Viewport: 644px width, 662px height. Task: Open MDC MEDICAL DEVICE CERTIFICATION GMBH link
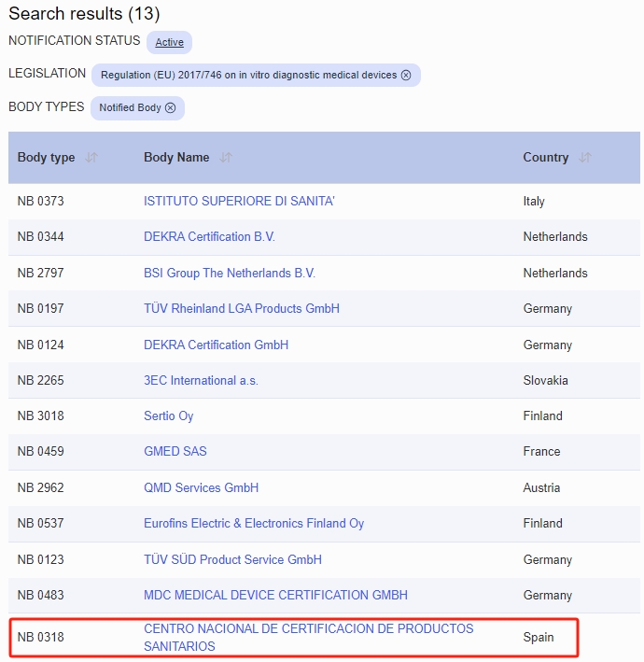[x=275, y=595]
